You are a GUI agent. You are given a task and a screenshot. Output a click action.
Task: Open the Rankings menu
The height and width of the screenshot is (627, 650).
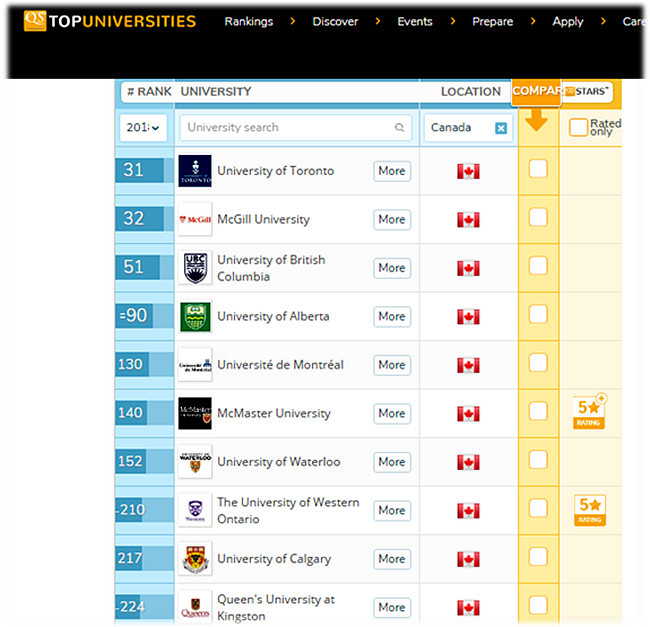pyautogui.click(x=248, y=22)
